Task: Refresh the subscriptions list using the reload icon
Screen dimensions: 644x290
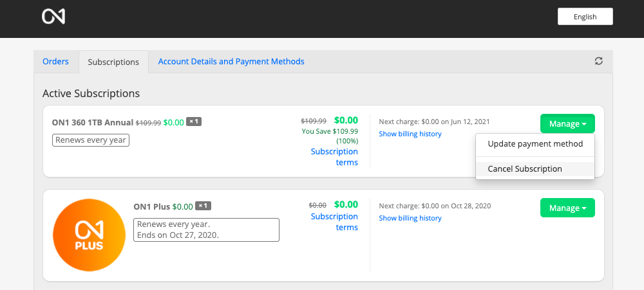Action: point(599,61)
